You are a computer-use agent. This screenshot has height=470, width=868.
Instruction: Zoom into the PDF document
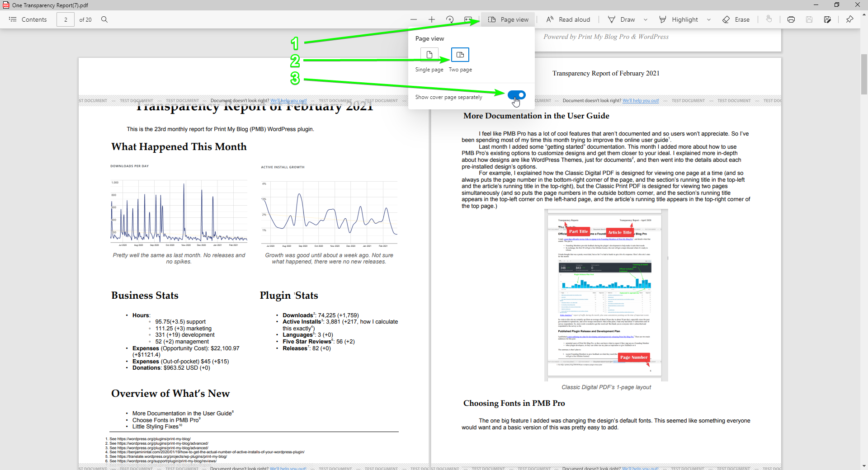click(x=432, y=19)
